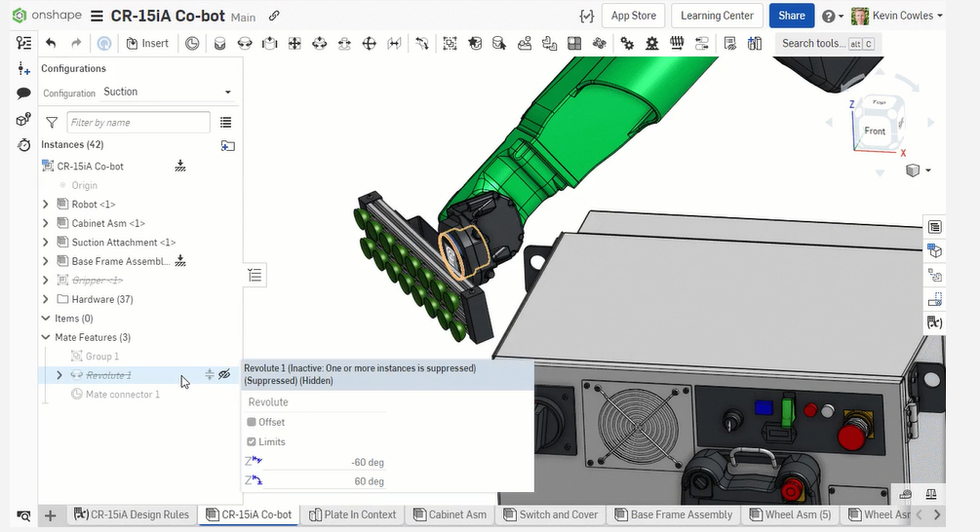980x532 pixels.
Task: Switch to Wheel Asm (5) tab
Action: coord(790,514)
